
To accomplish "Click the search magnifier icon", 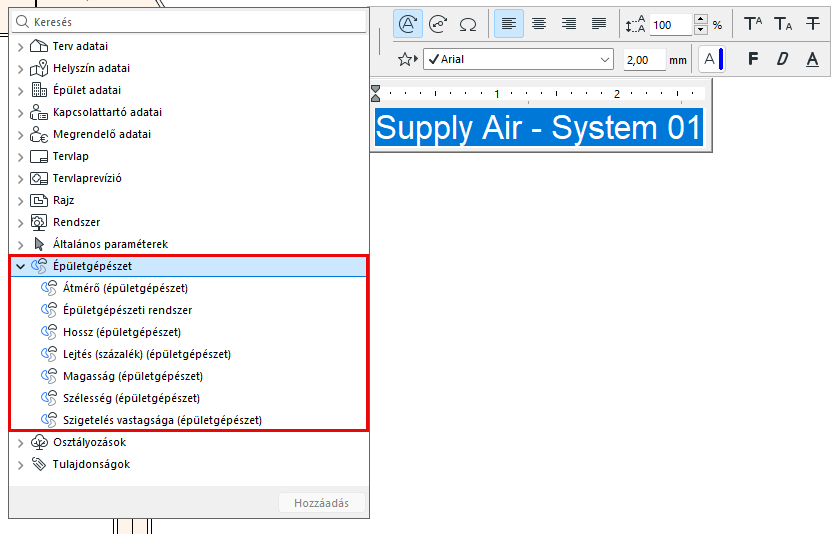I will tap(22, 22).
